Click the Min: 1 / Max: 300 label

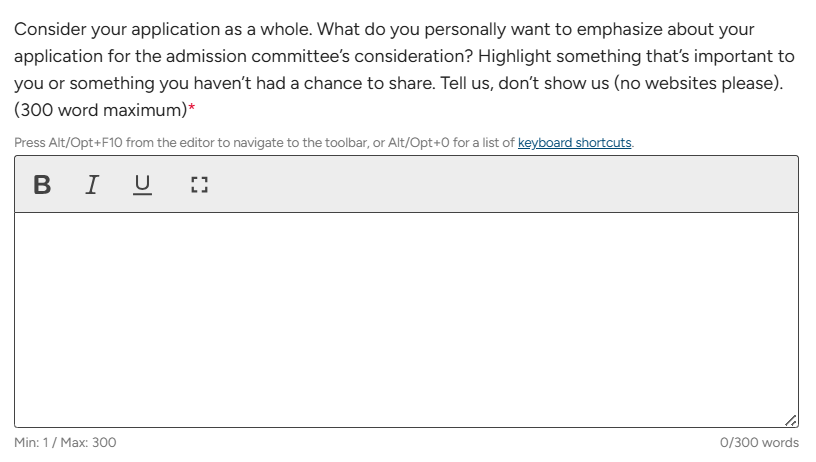(65, 443)
